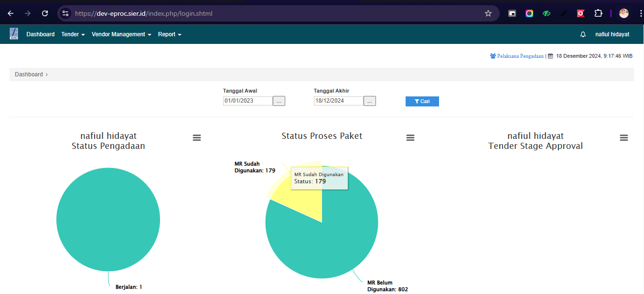Bookmark this page with star icon

click(488, 13)
